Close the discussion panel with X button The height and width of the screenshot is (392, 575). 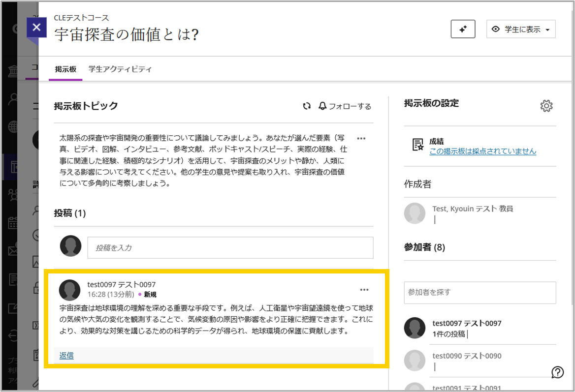coord(36,27)
